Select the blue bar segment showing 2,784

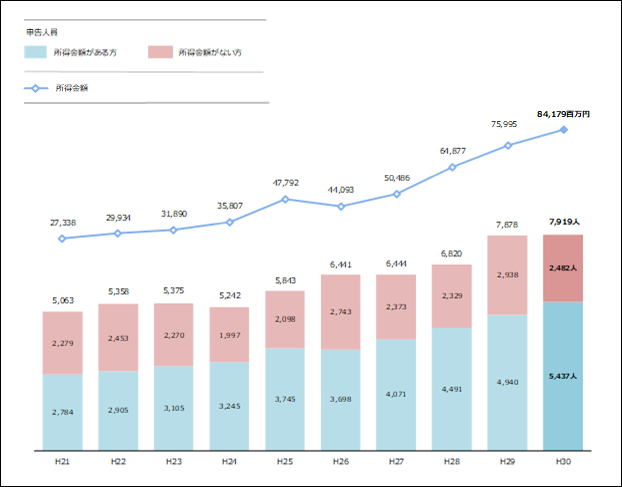point(63,412)
